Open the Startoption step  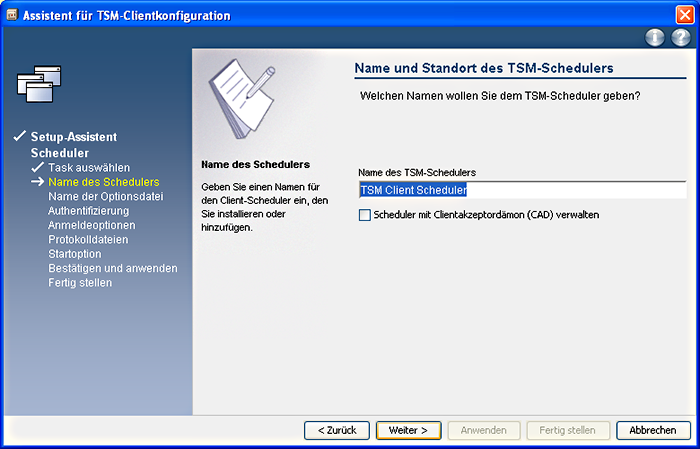(x=75, y=254)
